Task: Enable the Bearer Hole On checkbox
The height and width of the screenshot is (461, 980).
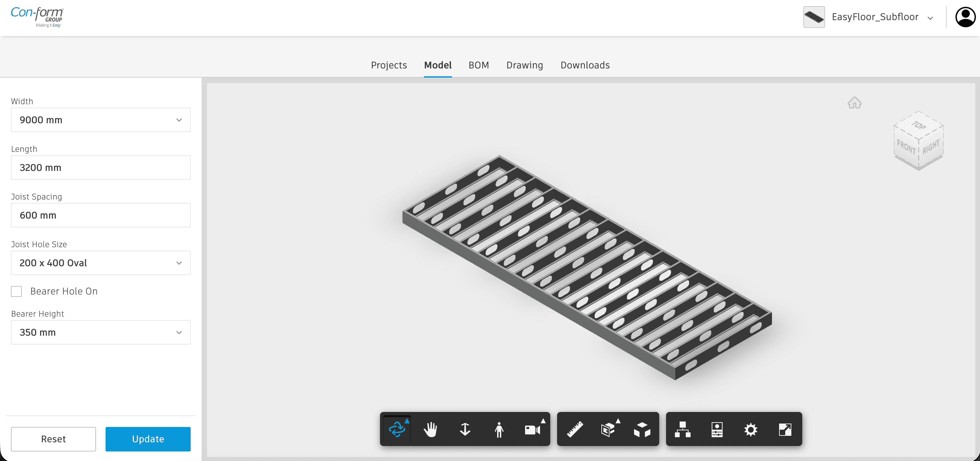Action: click(x=16, y=291)
